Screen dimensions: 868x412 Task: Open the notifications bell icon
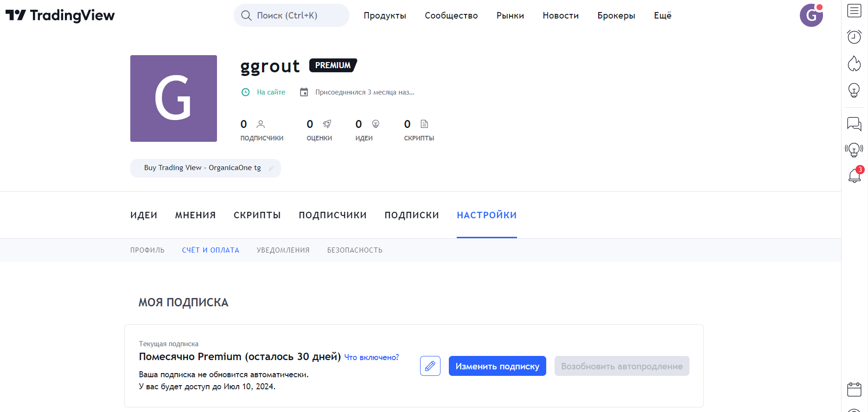[x=855, y=176]
